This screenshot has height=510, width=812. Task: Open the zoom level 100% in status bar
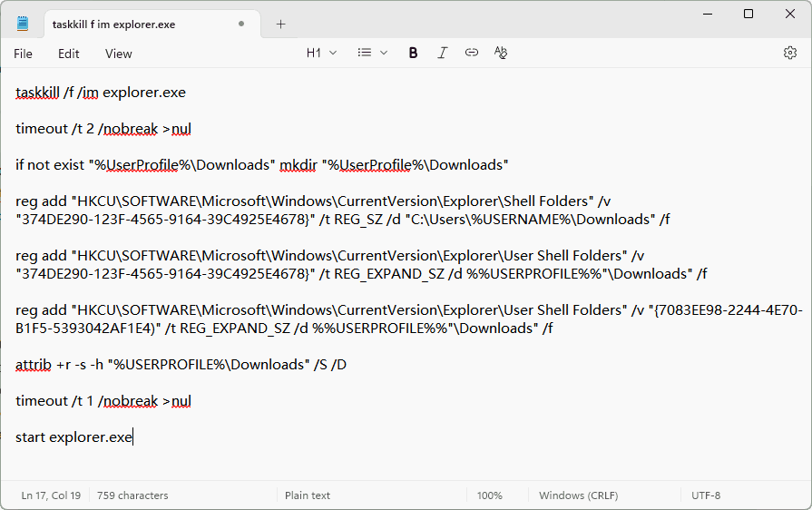point(489,495)
